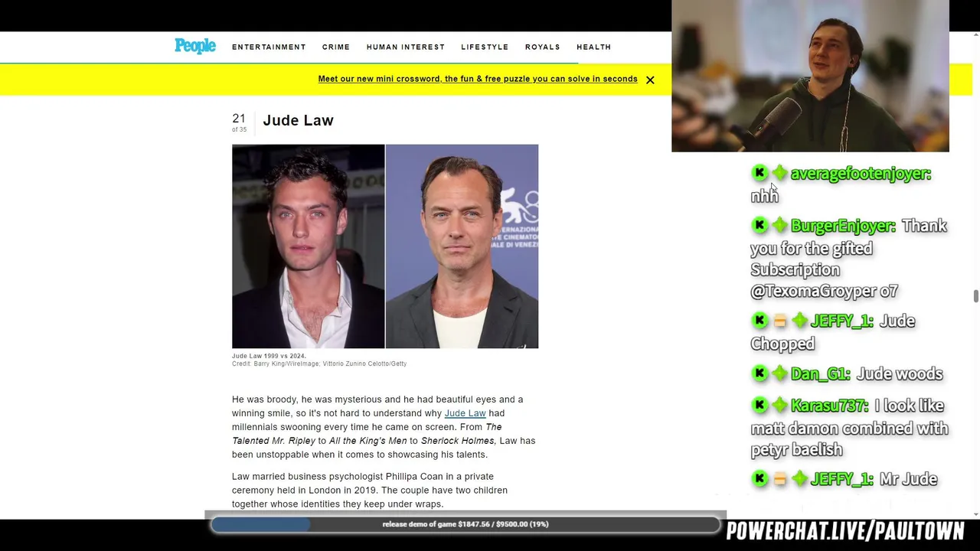Screen dimensions: 980x551
Task: Click the '21 of 35' slide counter
Action: [239, 122]
